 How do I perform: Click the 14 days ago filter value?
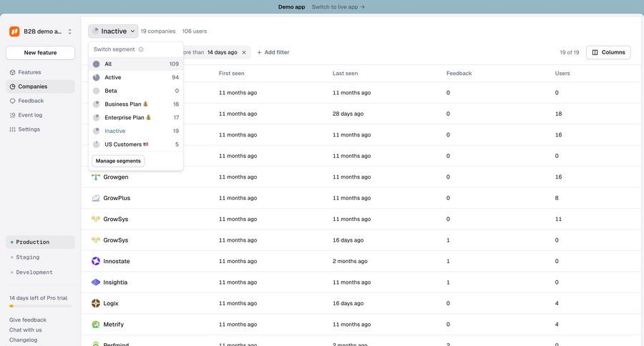tap(223, 52)
